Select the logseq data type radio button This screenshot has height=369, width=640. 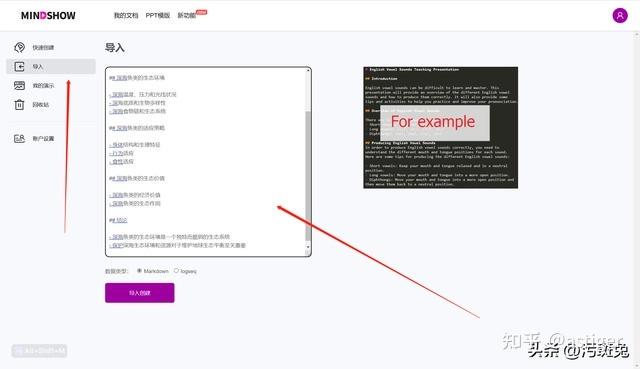pyautogui.click(x=176, y=271)
